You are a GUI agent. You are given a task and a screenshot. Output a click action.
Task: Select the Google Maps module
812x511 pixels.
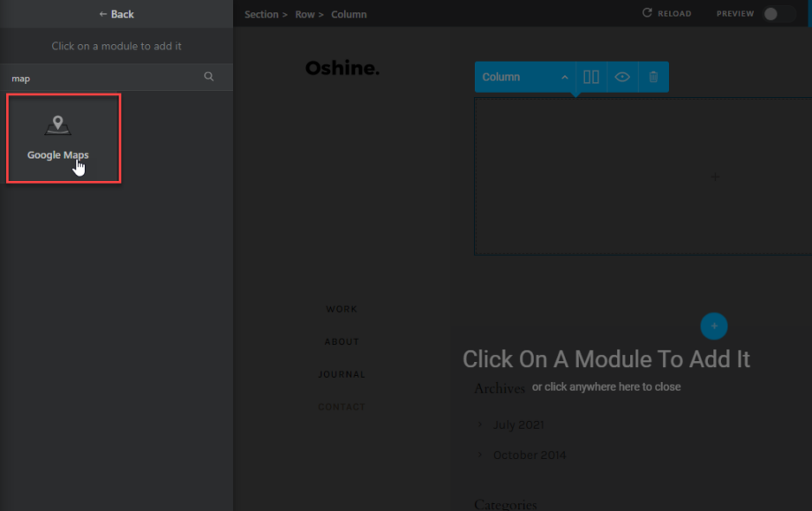(x=57, y=137)
